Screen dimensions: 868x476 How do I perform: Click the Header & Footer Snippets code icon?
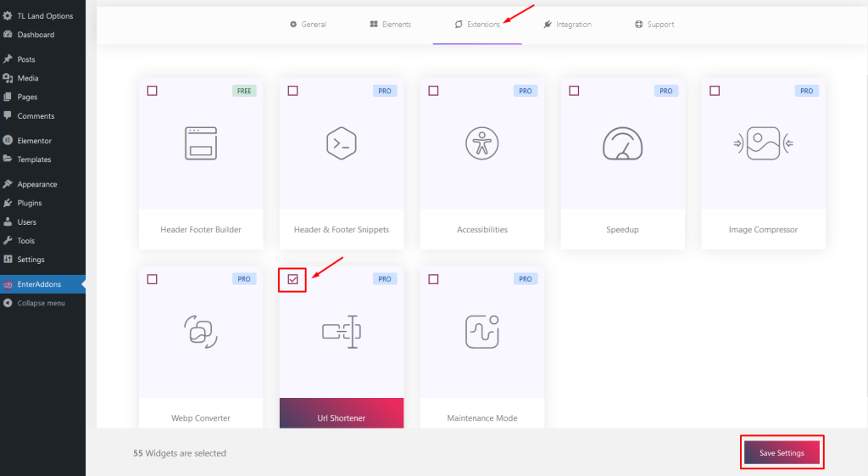click(x=342, y=143)
